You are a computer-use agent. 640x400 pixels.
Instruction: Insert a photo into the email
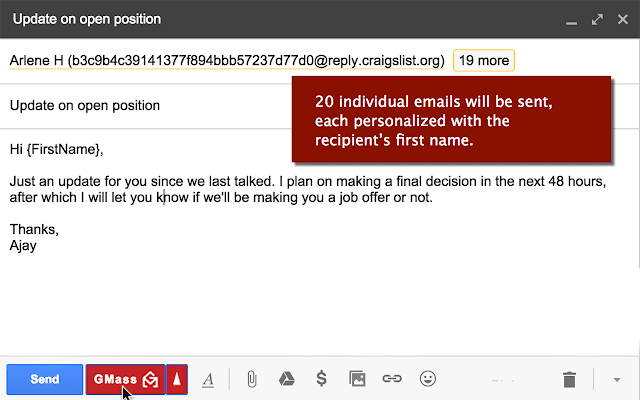coord(357,379)
